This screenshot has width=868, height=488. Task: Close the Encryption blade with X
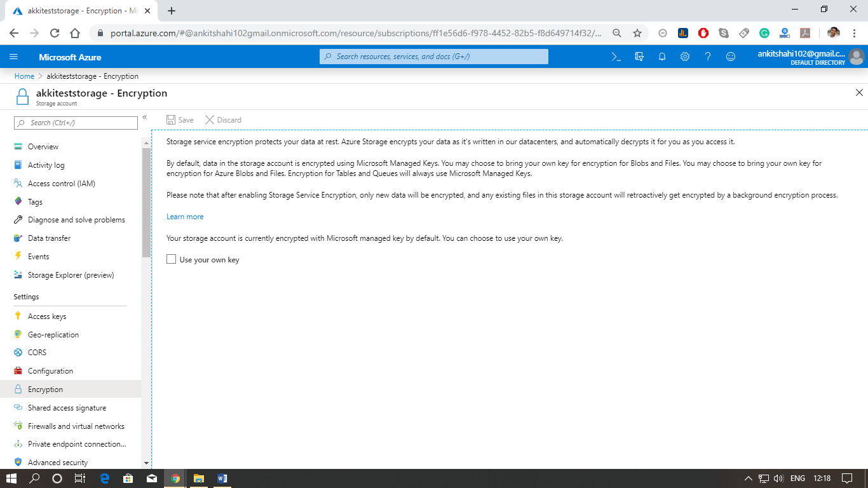[859, 93]
